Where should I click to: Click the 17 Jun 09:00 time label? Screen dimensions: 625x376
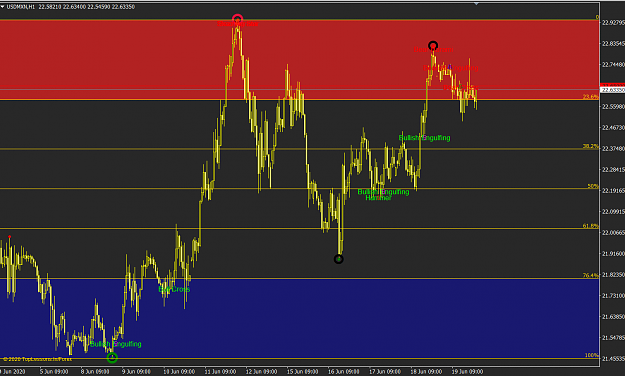385,372
